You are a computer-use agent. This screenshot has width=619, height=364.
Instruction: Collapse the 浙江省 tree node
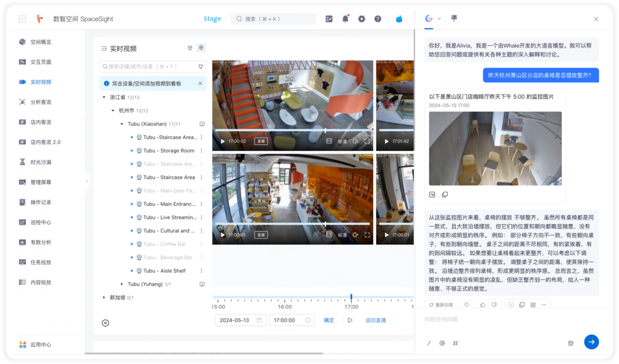point(104,97)
